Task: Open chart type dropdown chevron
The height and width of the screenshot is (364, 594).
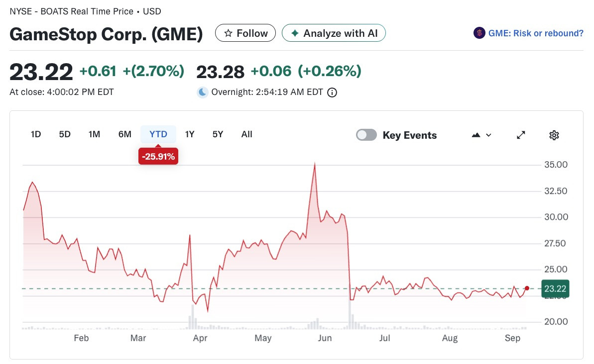Action: point(488,135)
